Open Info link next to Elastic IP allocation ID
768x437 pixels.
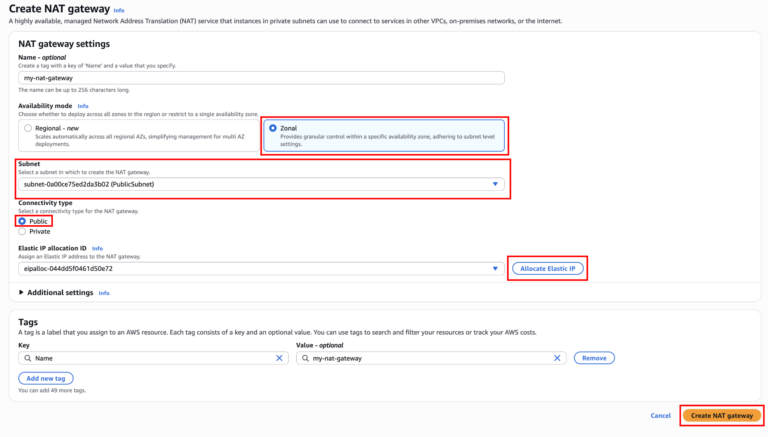[x=97, y=248]
